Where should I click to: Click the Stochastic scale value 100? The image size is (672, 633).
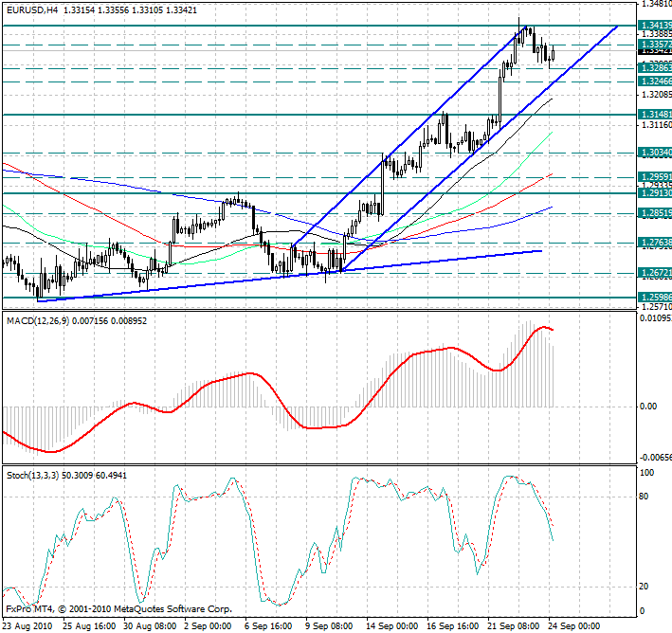click(646, 473)
